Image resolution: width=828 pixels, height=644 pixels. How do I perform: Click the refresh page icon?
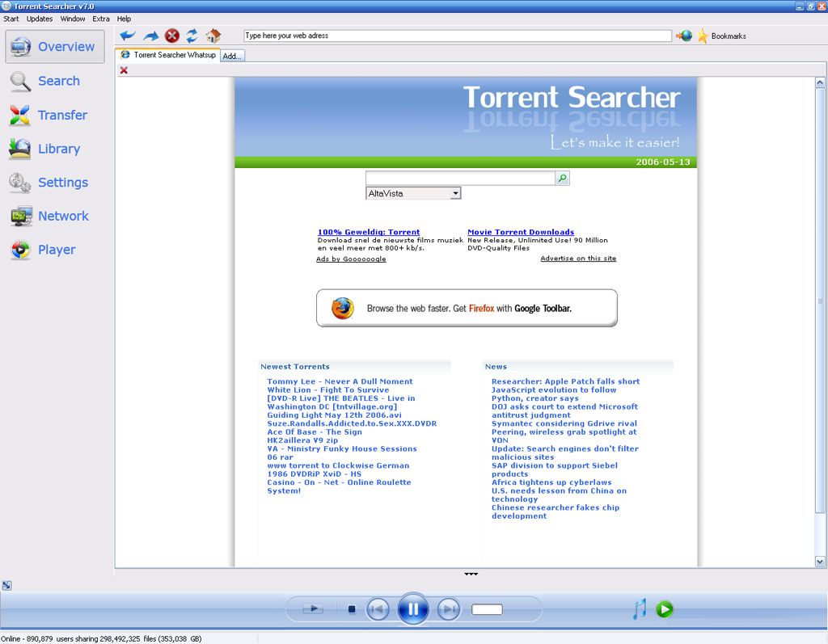point(192,36)
